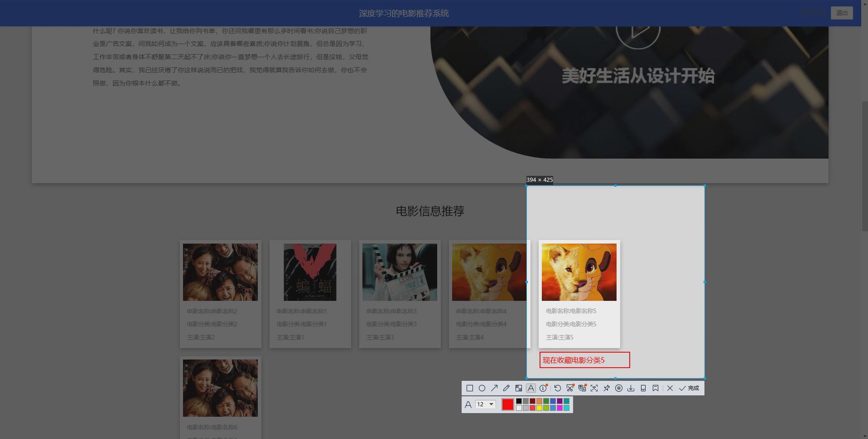Send the screenshot to phone
The height and width of the screenshot is (439, 868).
point(643,388)
